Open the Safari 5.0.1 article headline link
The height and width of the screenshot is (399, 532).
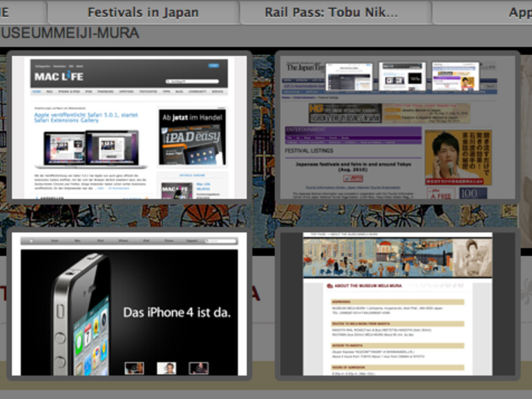click(x=86, y=117)
